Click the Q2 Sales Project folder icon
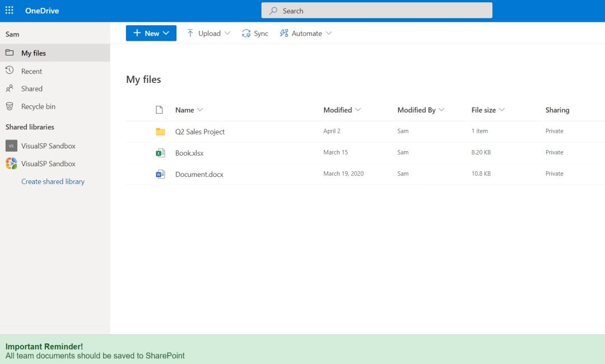605x364 pixels. click(x=160, y=132)
